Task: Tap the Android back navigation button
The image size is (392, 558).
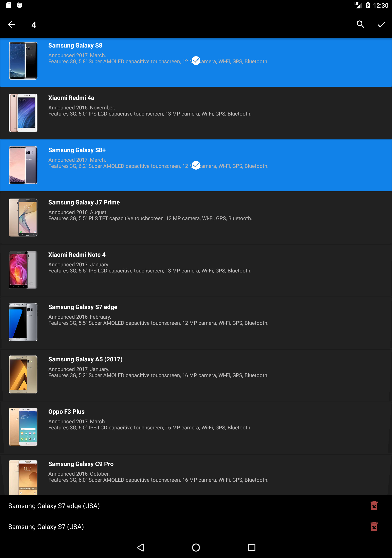Action: click(140, 548)
